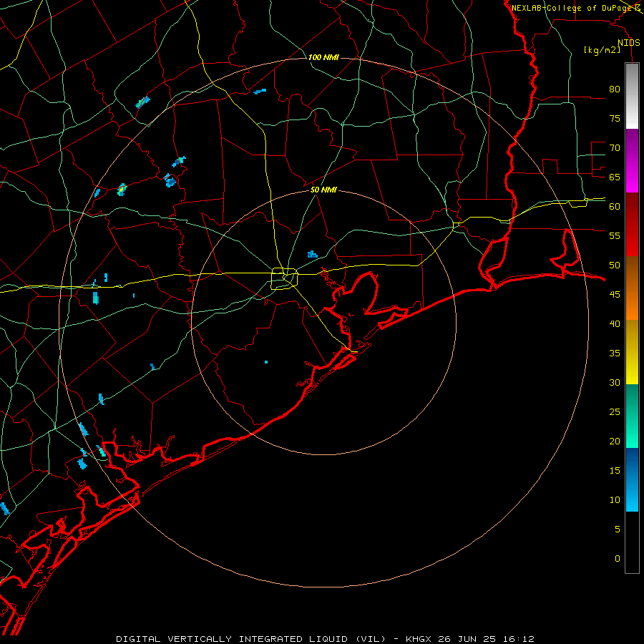Click the 10 value on the color scale

(x=615, y=500)
